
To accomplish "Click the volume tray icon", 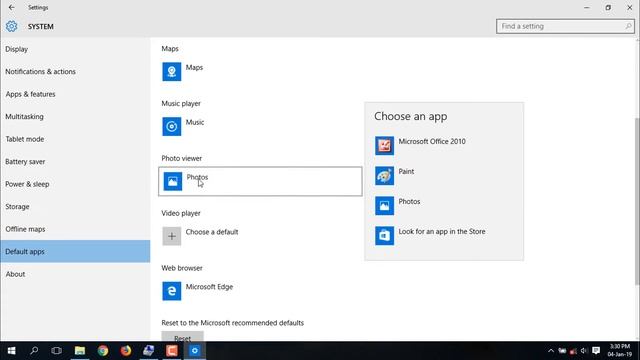I will point(584,351).
